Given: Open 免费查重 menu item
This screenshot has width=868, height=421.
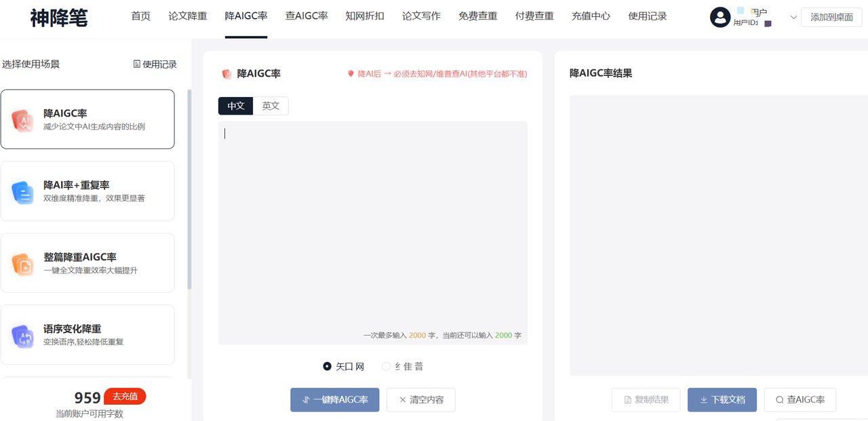Looking at the screenshot, I should point(477,16).
